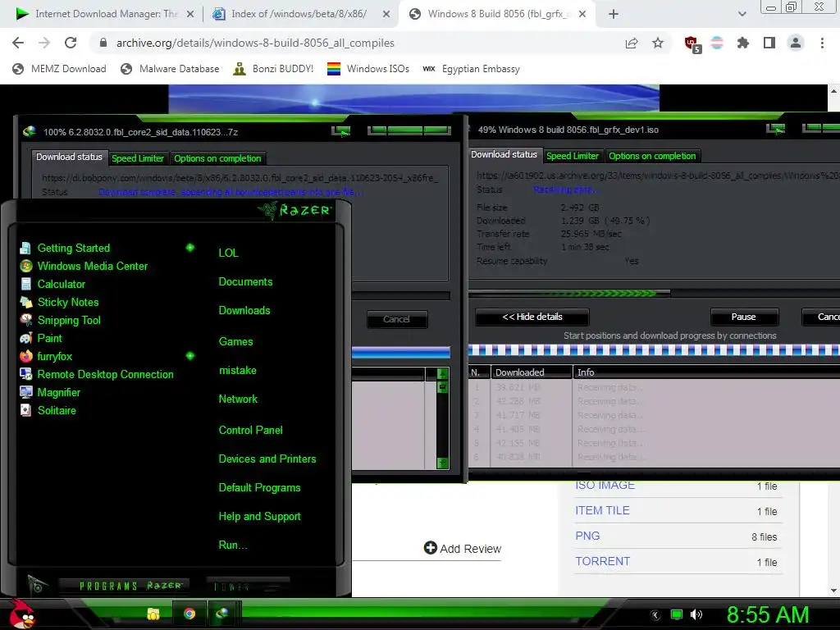The width and height of the screenshot is (840, 630).
Task: Pause the Windows 8 build 8056 download
Action: [743, 317]
